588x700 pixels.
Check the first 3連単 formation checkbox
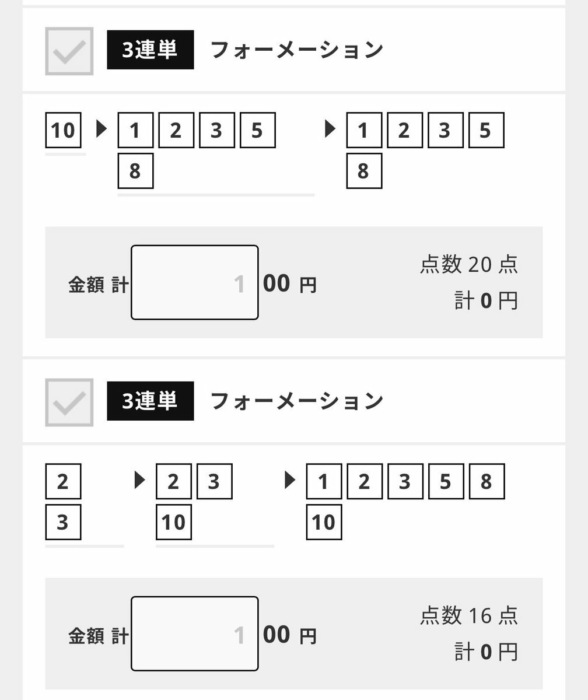click(69, 51)
